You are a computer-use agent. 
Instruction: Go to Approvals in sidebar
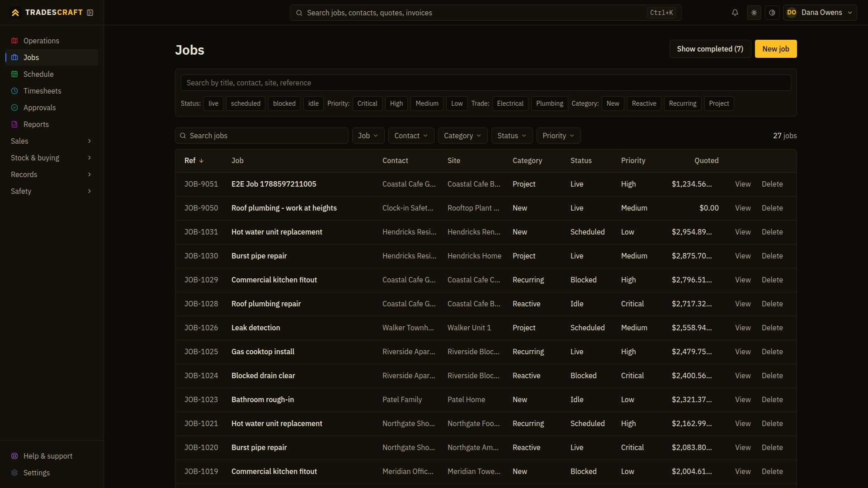click(52, 108)
